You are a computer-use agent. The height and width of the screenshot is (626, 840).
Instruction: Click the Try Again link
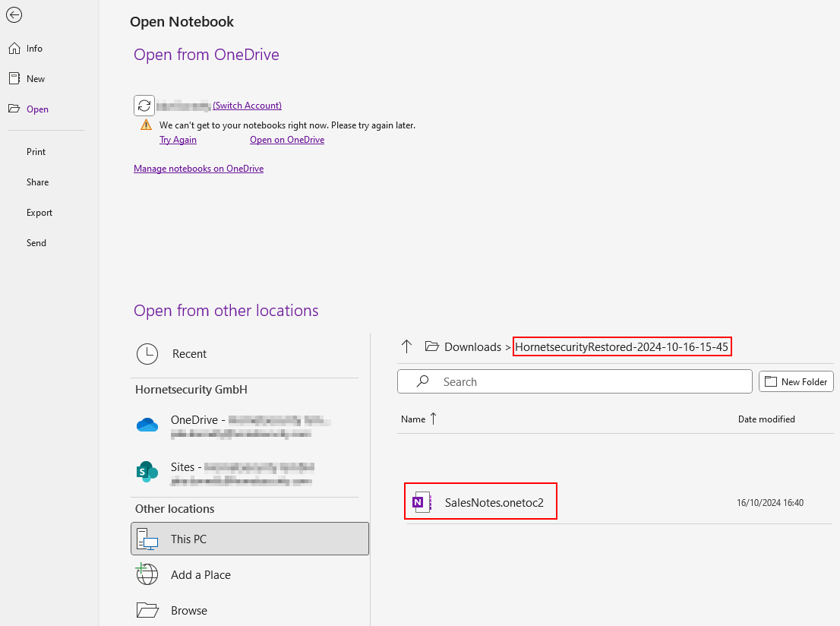click(x=178, y=140)
